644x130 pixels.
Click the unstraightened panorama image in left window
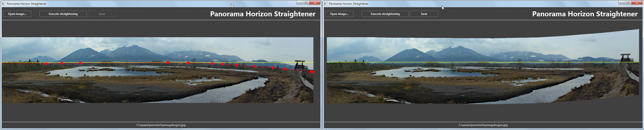(x=158, y=70)
